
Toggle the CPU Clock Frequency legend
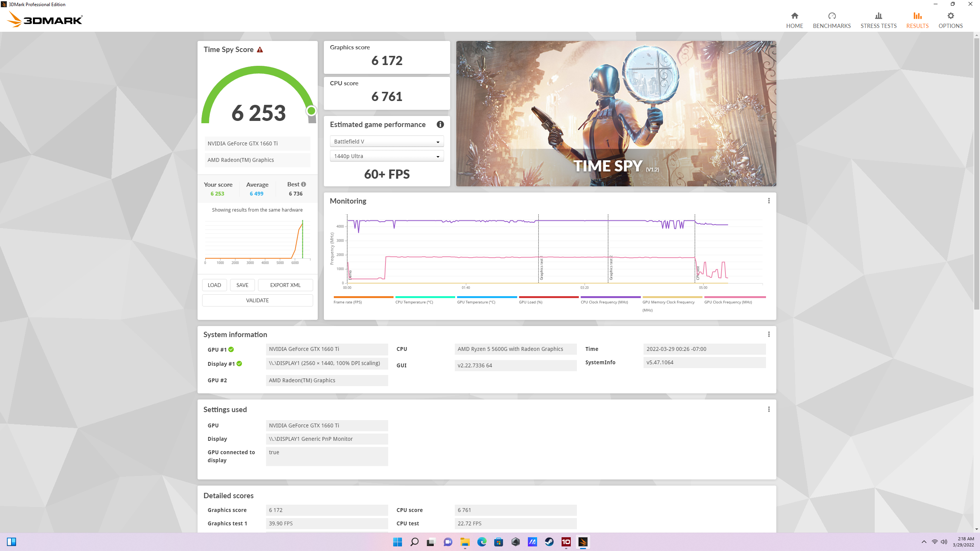[604, 302]
